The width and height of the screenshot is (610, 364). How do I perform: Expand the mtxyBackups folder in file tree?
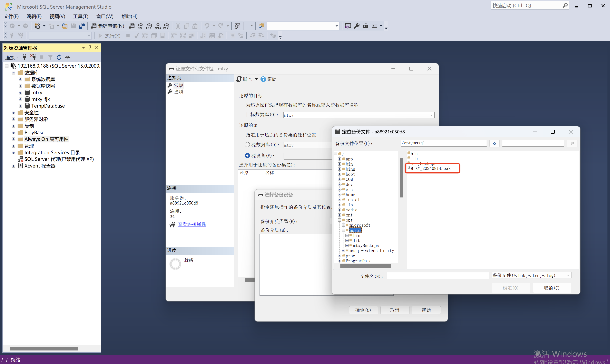347,245
